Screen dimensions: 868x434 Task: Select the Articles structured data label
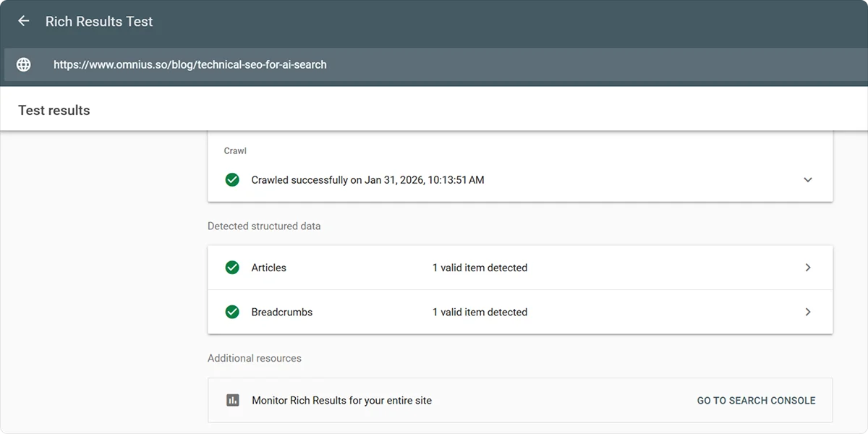click(x=268, y=268)
